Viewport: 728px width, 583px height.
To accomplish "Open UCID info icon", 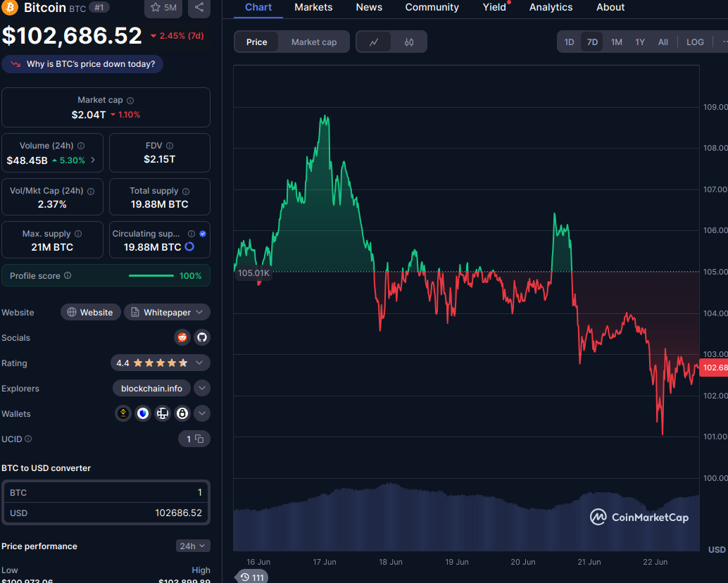I will tap(28, 439).
